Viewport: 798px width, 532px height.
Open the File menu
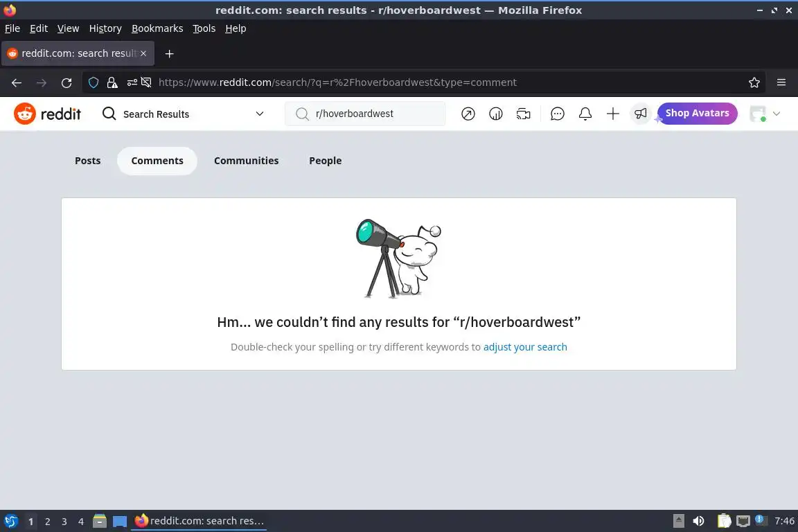[12, 28]
